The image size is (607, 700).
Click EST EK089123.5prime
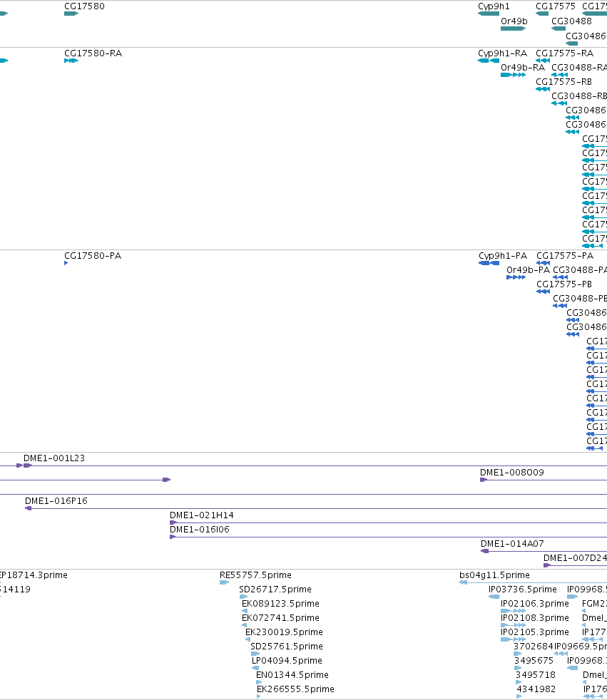pyautogui.click(x=280, y=604)
